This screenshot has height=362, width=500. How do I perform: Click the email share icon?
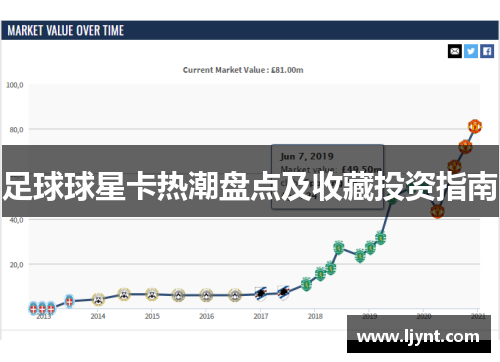(x=455, y=51)
